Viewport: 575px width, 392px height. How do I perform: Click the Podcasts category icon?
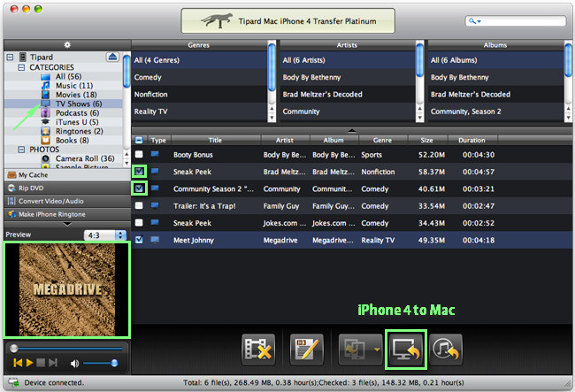tap(45, 113)
